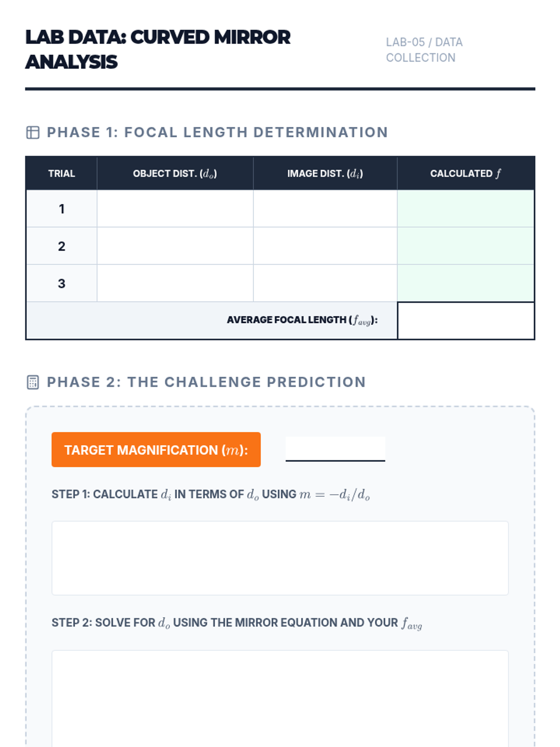Click Trial 2 calculated f cell
This screenshot has height=747, width=560.
click(465, 246)
